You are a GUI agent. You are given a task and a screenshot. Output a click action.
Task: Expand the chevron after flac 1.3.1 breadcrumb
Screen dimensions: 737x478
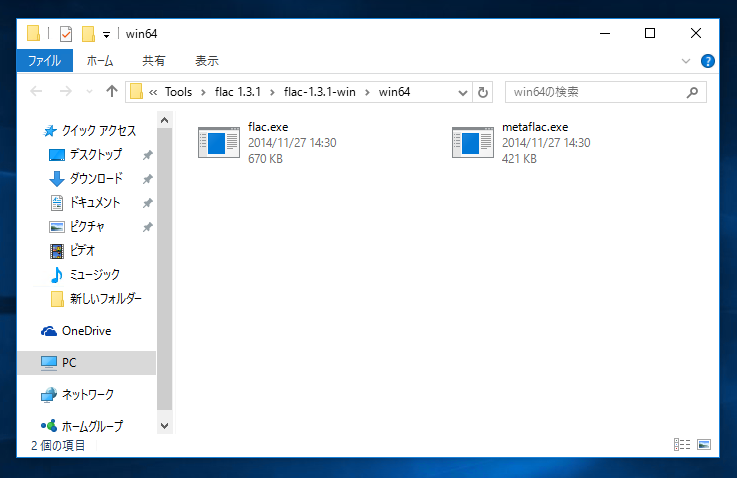272,92
